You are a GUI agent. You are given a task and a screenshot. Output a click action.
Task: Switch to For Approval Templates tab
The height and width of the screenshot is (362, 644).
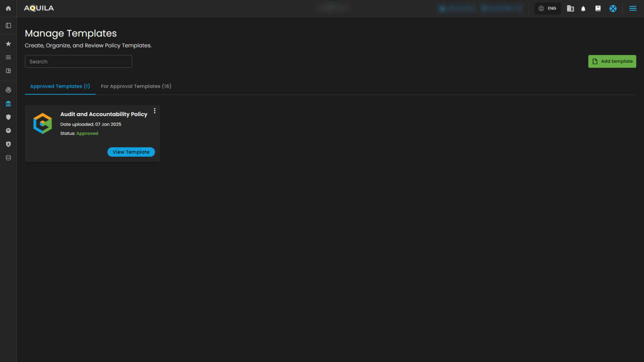click(x=136, y=86)
